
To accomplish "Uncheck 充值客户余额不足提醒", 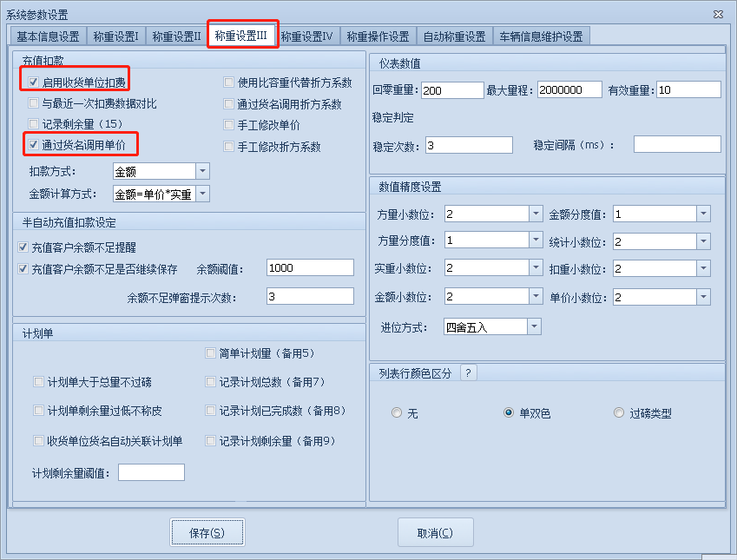I will click(23, 247).
